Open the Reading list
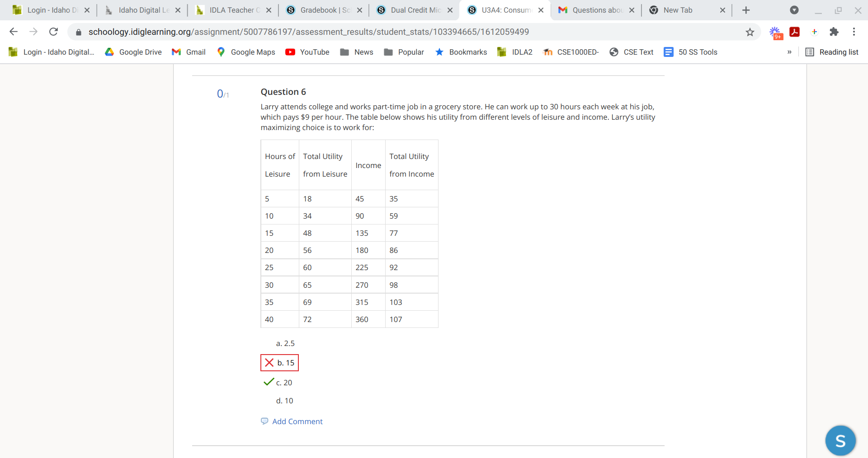The width and height of the screenshot is (868, 458). coord(832,52)
